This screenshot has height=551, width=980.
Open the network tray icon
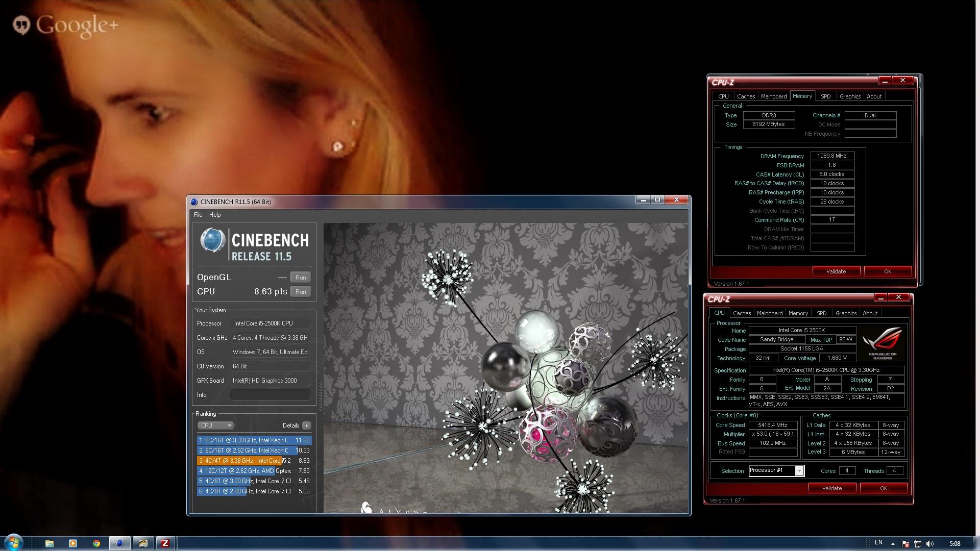[x=917, y=544]
